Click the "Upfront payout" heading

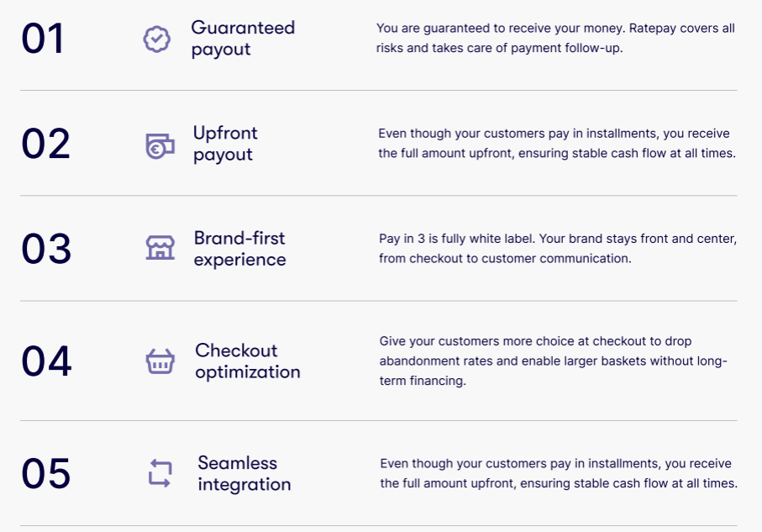point(225,144)
